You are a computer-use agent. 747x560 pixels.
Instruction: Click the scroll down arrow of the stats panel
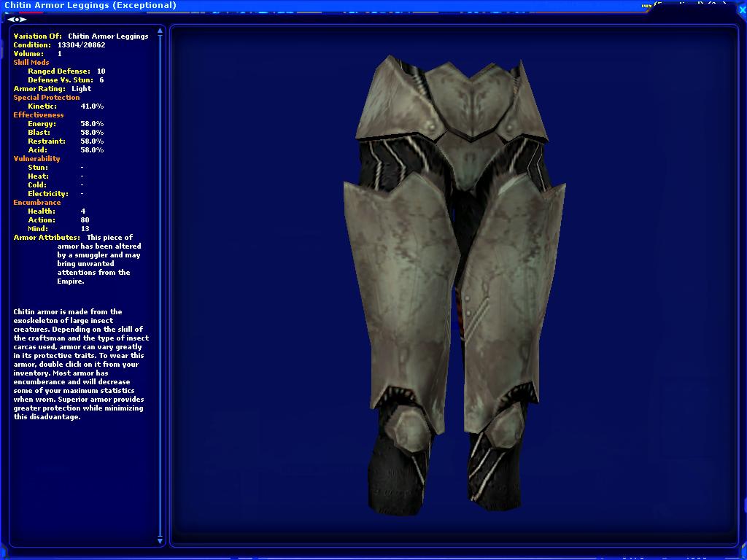click(160, 541)
